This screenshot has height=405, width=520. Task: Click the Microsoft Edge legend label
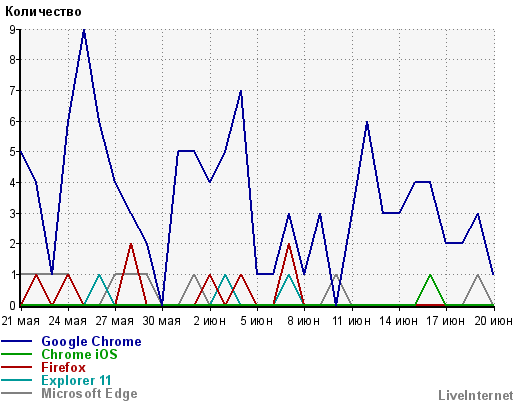tap(89, 393)
